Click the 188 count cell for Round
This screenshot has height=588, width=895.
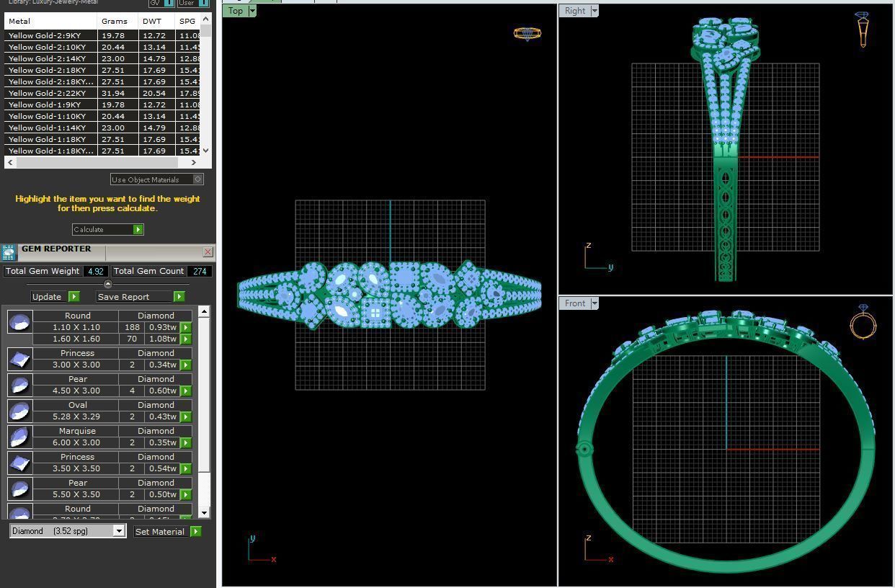coord(132,327)
